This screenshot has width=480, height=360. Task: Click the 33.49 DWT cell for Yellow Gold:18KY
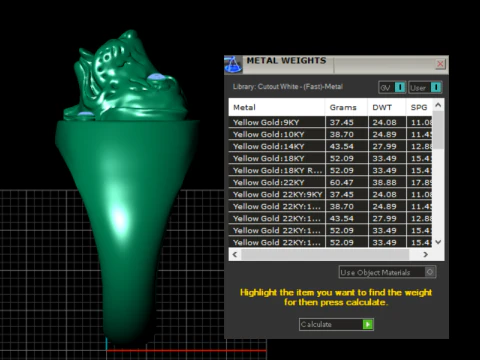click(387, 158)
